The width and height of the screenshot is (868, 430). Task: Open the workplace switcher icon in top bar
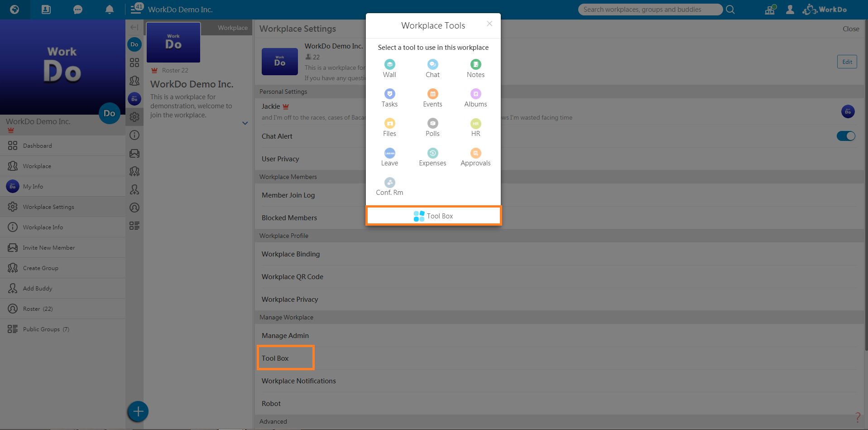click(770, 10)
